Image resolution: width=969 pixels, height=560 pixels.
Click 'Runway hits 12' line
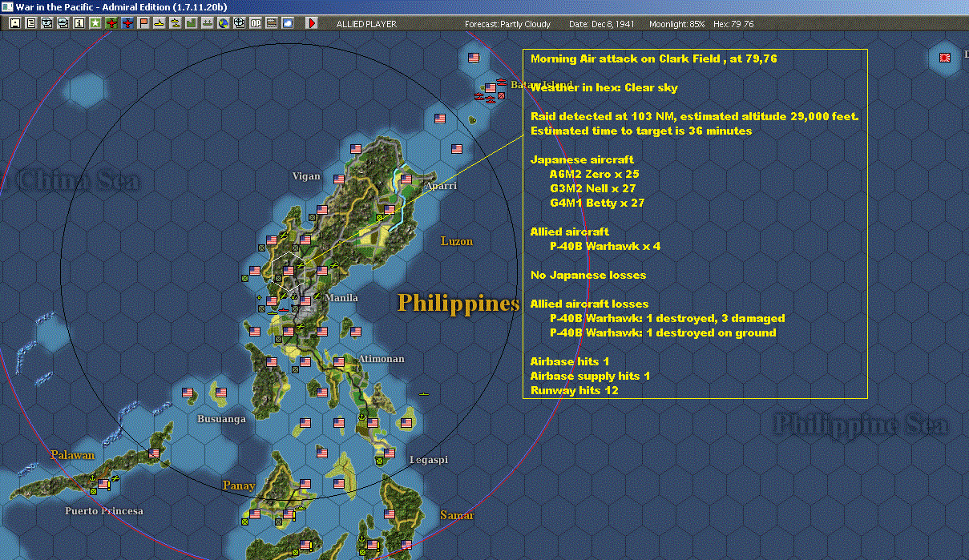(575, 390)
